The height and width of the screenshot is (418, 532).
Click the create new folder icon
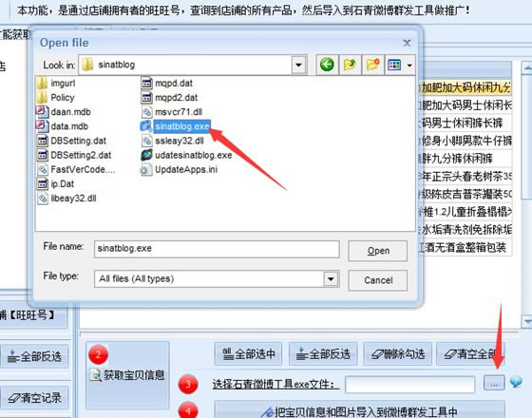click(x=372, y=65)
